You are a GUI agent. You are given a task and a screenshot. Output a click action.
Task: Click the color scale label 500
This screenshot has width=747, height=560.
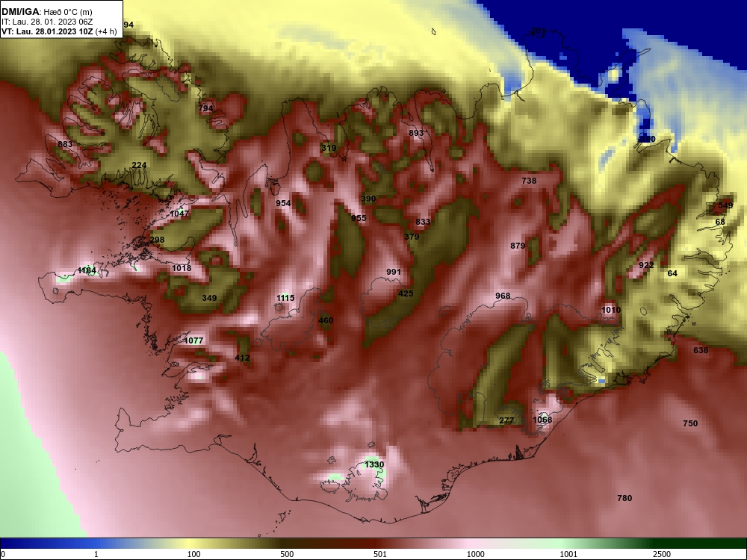(287, 554)
